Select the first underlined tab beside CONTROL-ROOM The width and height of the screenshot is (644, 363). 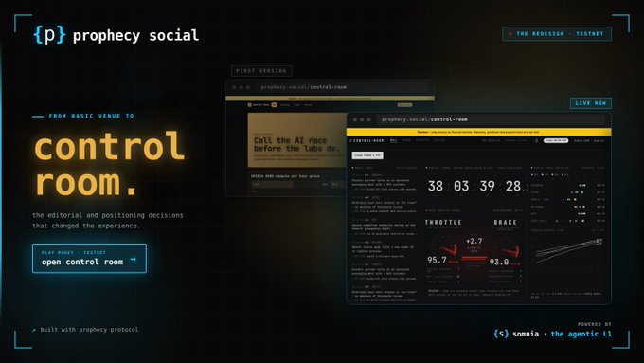coord(393,140)
